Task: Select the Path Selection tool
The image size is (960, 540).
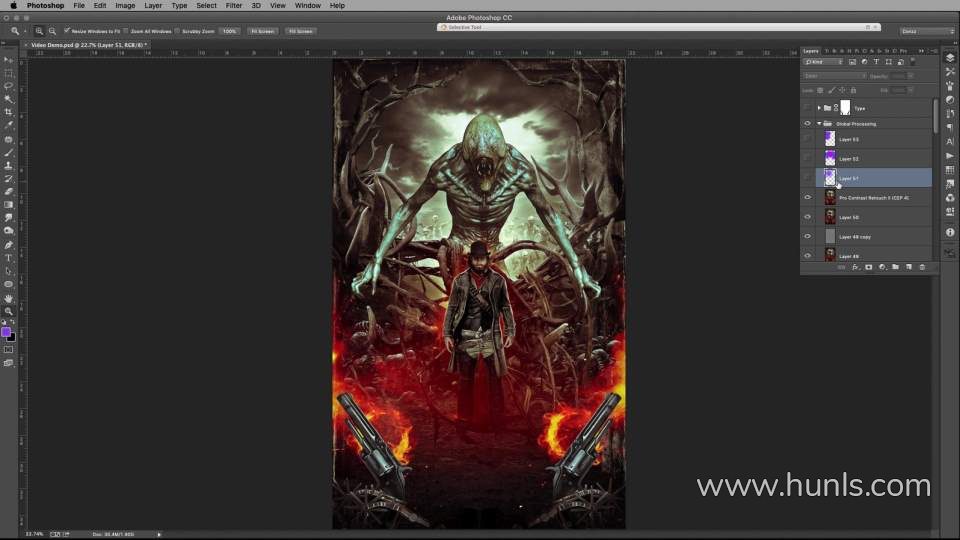Action: [x=9, y=271]
